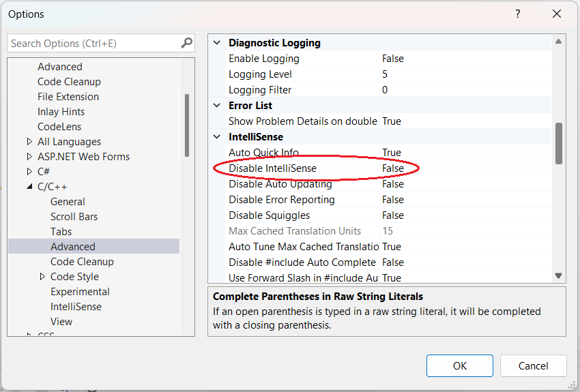Collapse the IntelliSense property section

pyautogui.click(x=217, y=137)
